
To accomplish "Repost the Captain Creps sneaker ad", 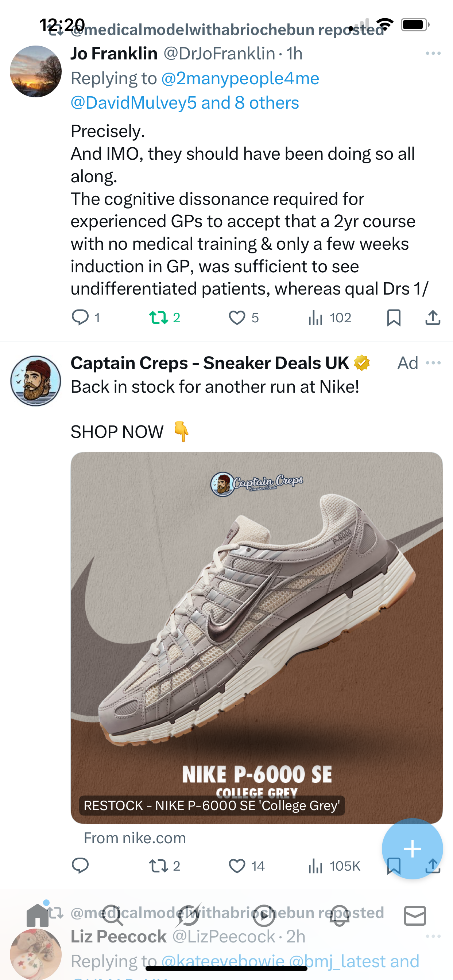I will [158, 866].
